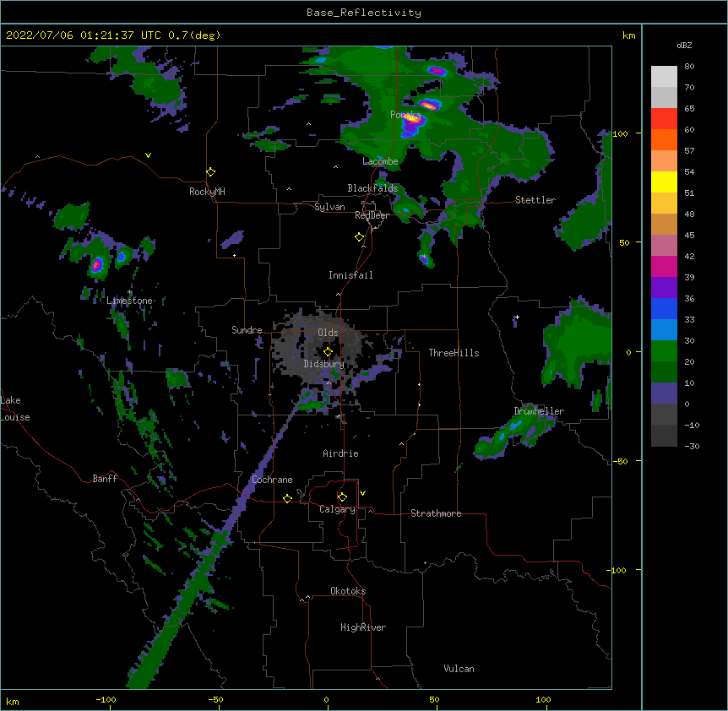Select the Sylvan label
Screen dimensions: 728x711
click(x=329, y=207)
